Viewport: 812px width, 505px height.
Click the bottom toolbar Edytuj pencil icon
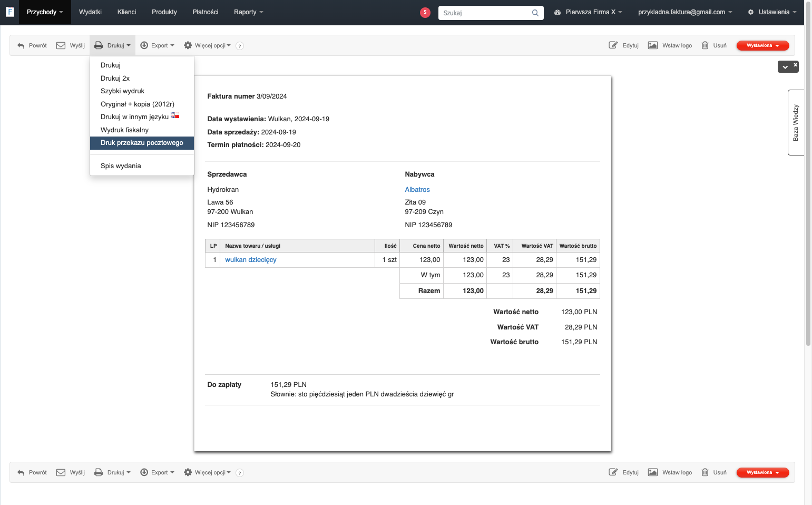613,472
